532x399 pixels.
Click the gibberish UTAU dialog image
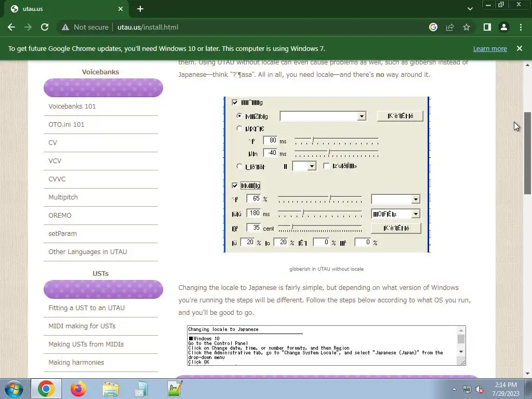pos(326,175)
